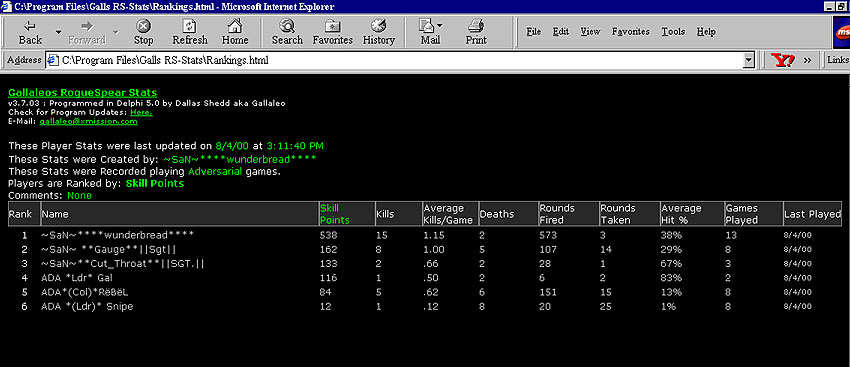Open the Favorites toolbar pane
The width and height of the screenshot is (850, 367).
pos(332,33)
